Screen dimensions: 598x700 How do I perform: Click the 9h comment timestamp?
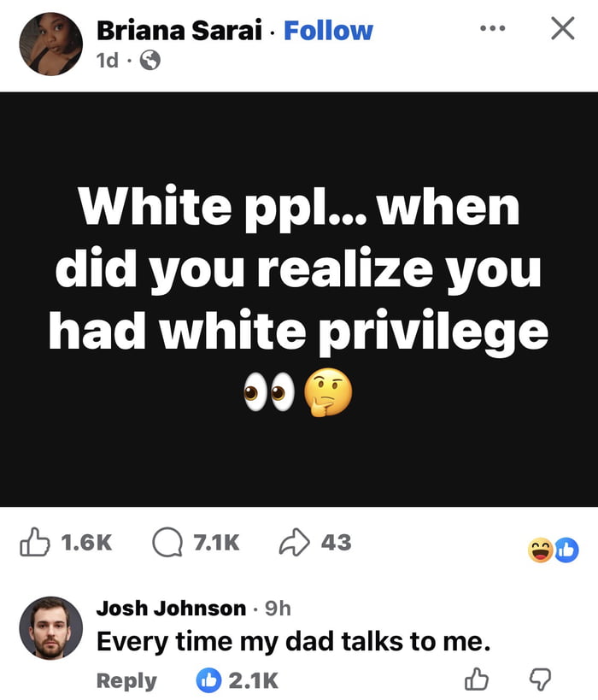point(278,608)
